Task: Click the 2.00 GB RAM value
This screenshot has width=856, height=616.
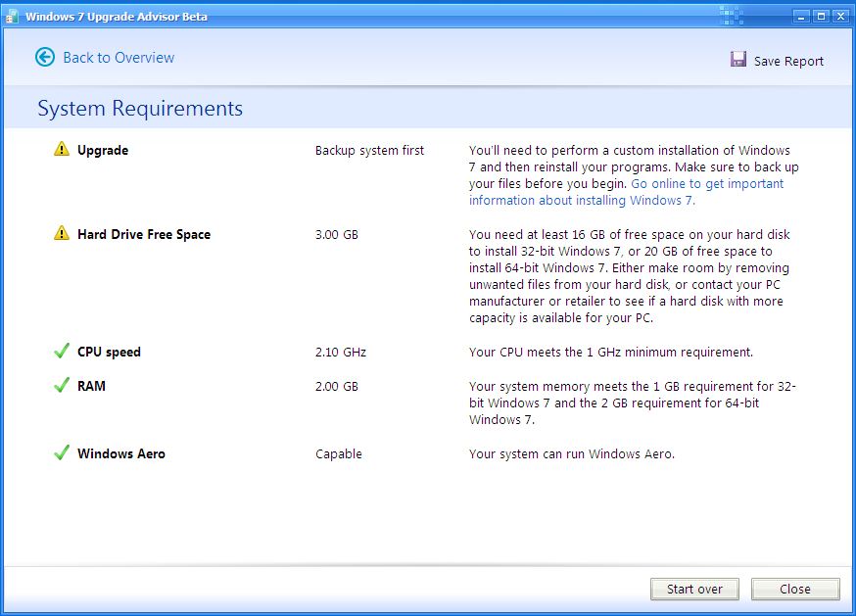Action: (x=336, y=386)
